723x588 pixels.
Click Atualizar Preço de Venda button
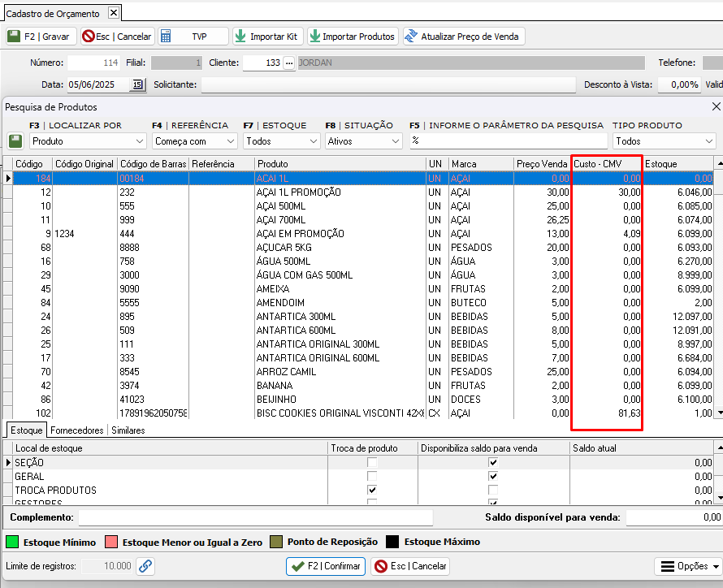(x=464, y=37)
